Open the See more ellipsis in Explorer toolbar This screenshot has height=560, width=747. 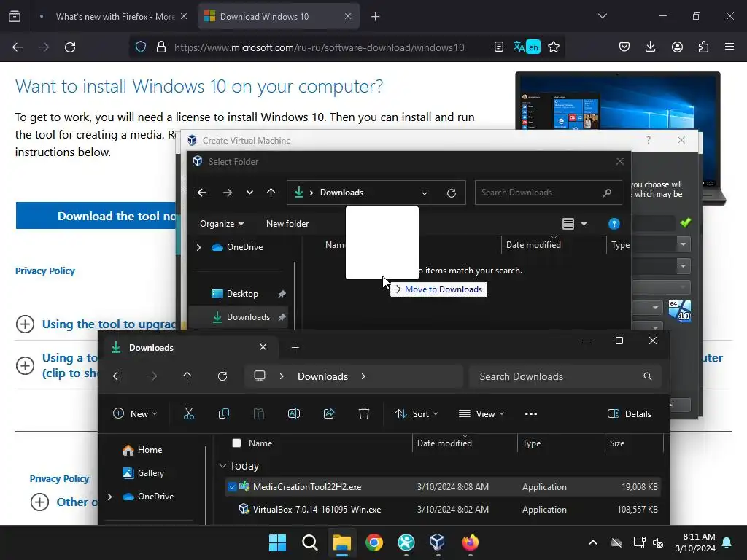click(x=531, y=414)
